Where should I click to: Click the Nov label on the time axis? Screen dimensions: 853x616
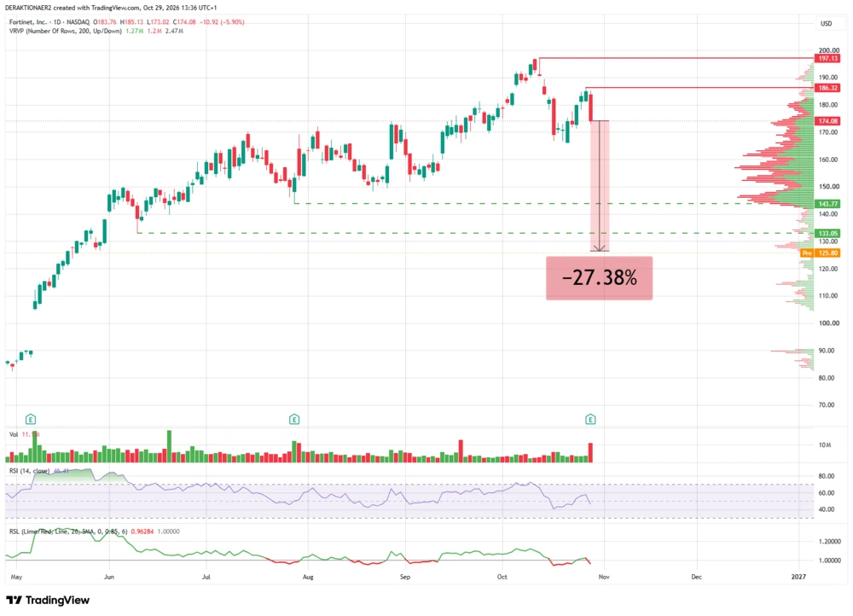pos(603,577)
